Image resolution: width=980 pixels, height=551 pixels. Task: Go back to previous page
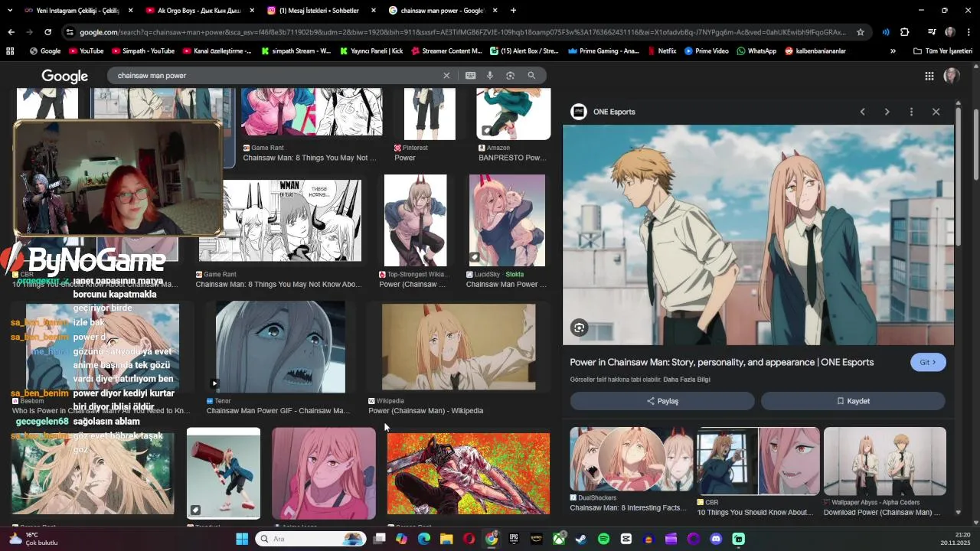(x=11, y=32)
